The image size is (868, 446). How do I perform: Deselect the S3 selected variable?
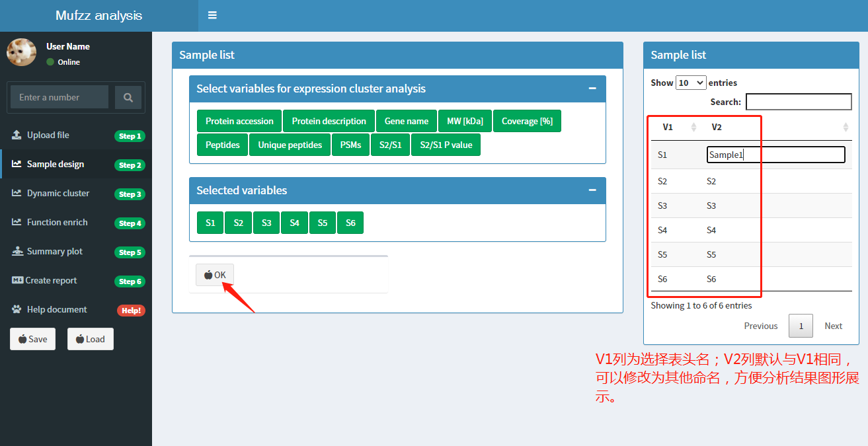266,223
